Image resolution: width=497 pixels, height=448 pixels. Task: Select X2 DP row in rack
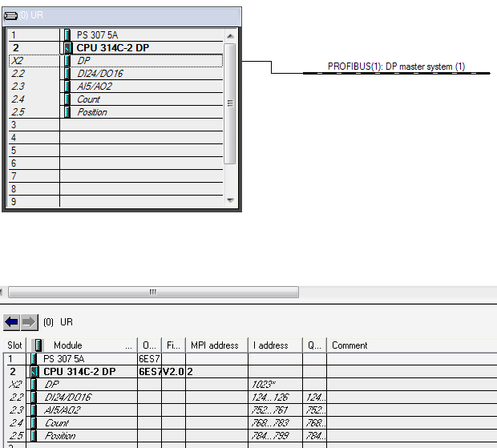click(x=115, y=61)
